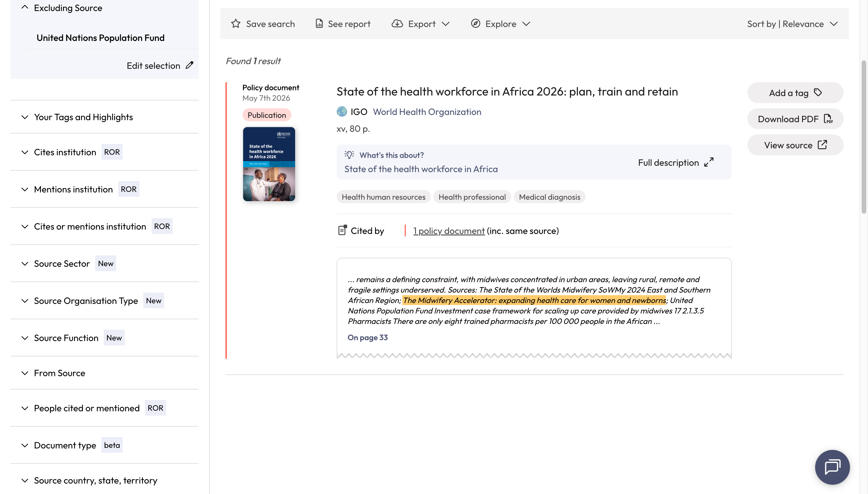Expand People cited or mentioned filter
This screenshot has width=868, height=494.
25,408
